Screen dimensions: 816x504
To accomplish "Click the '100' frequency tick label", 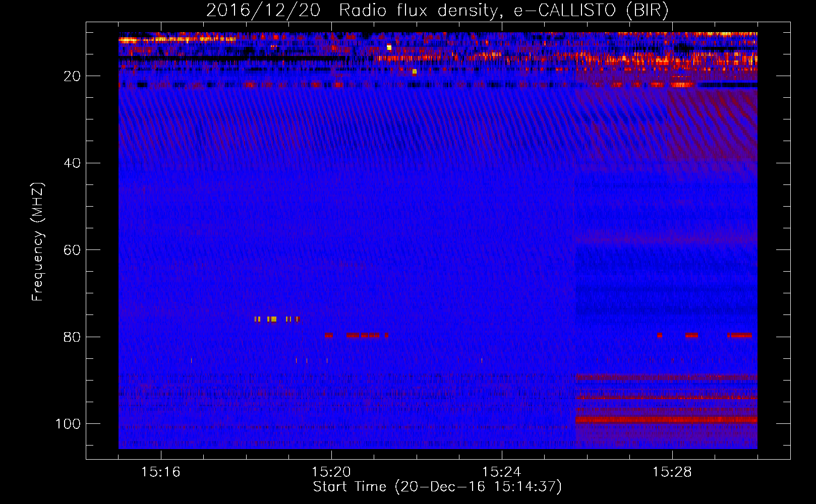I will [68, 424].
